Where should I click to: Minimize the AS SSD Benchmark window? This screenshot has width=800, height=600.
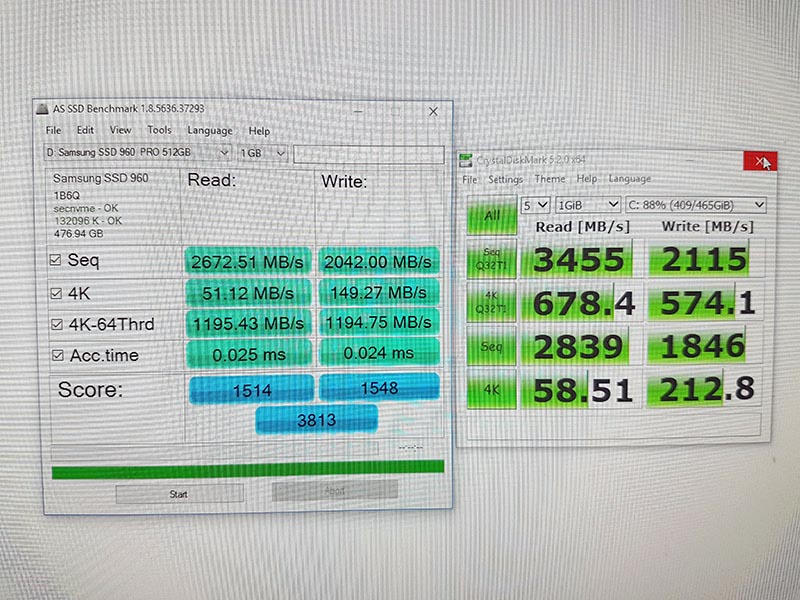click(359, 111)
